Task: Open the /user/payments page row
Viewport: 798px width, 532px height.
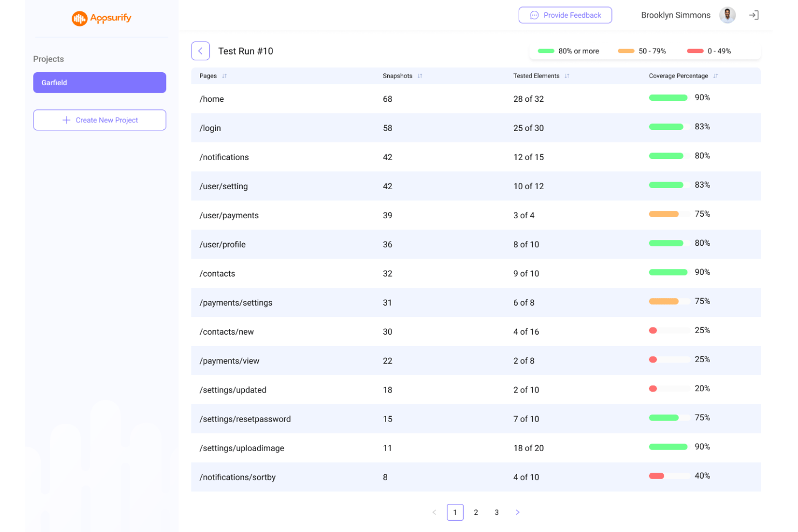Action: click(476, 215)
